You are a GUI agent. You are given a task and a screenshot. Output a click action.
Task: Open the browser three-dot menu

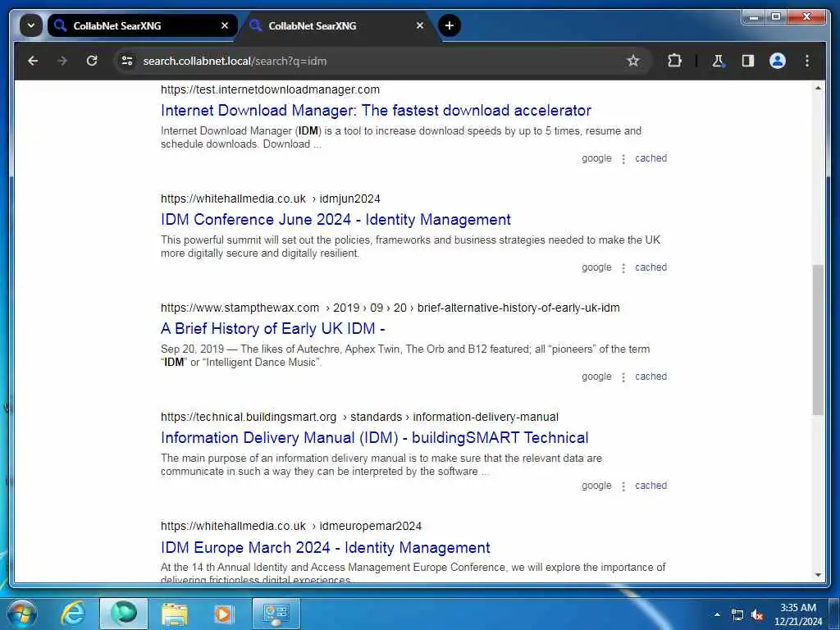807,61
